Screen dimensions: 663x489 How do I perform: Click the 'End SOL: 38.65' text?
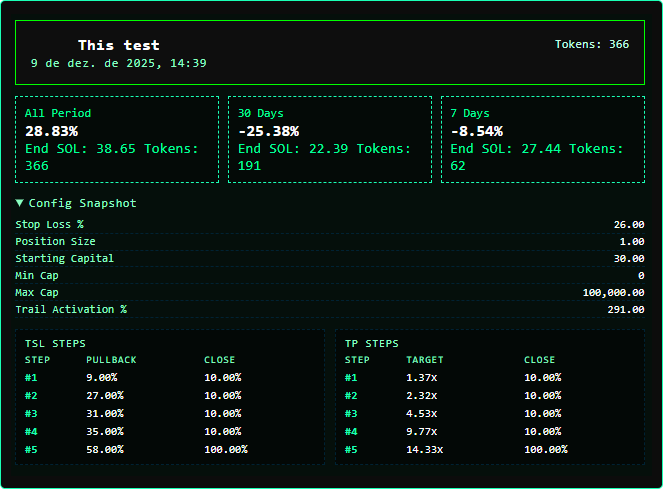80,148
